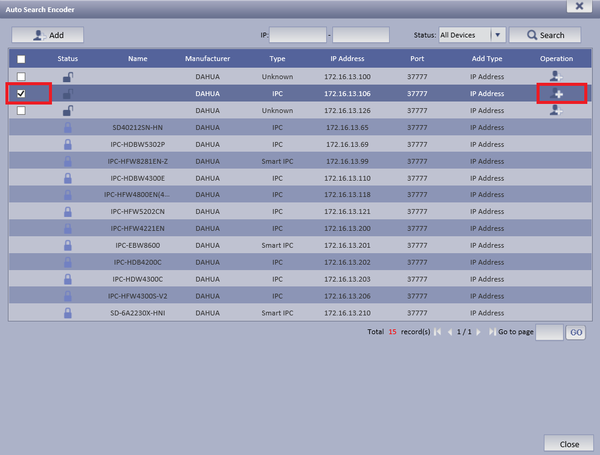The height and width of the screenshot is (455, 600).
Task: Click the lock icon of 172.16.13.118 row
Action: (68, 194)
